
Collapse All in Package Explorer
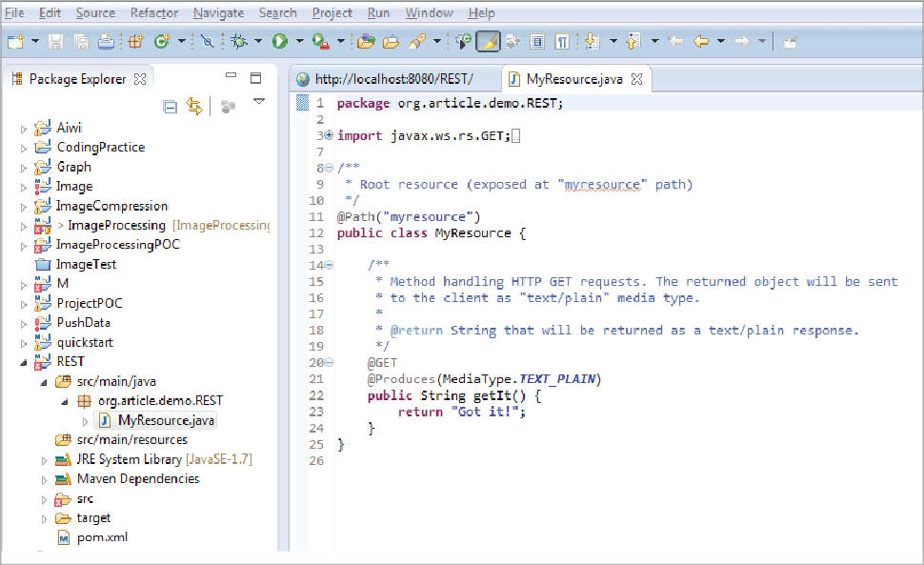[170, 107]
